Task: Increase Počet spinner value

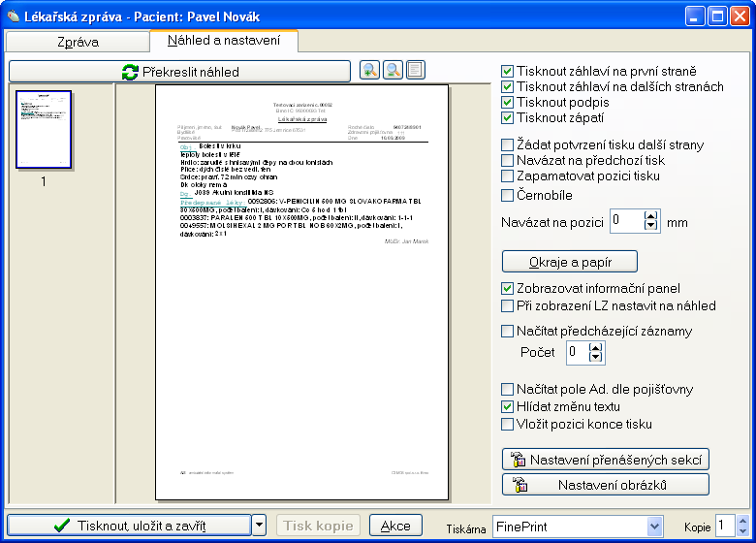Action: (x=596, y=347)
